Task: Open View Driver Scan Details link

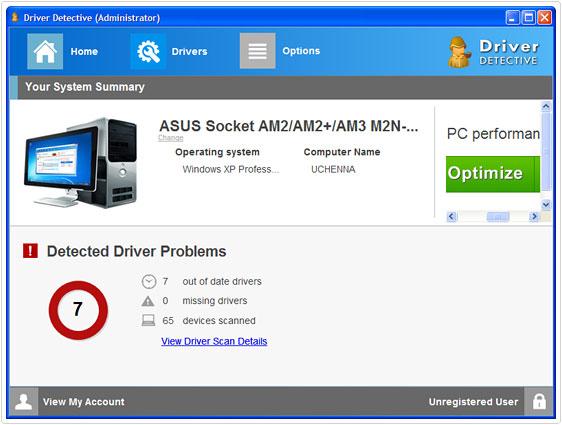Action: (214, 341)
